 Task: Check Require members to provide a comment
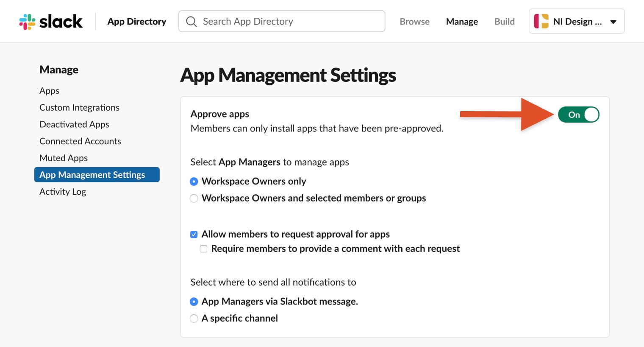click(204, 249)
